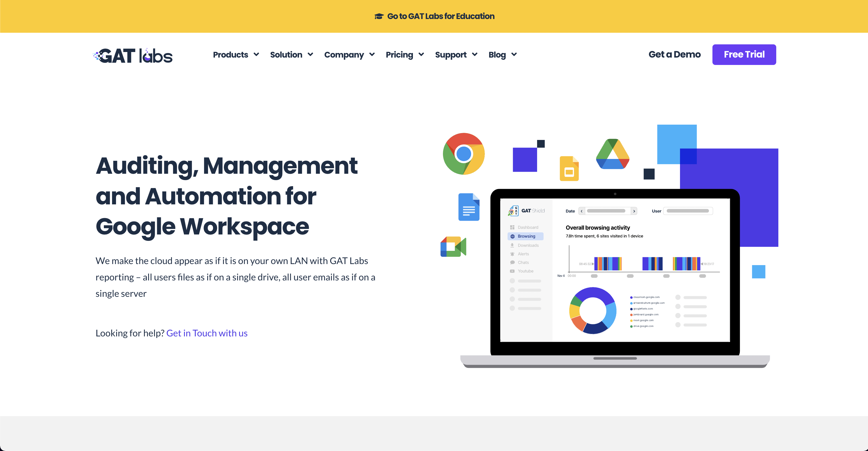Click the Free Trial button
The image size is (868, 451).
pyautogui.click(x=744, y=55)
